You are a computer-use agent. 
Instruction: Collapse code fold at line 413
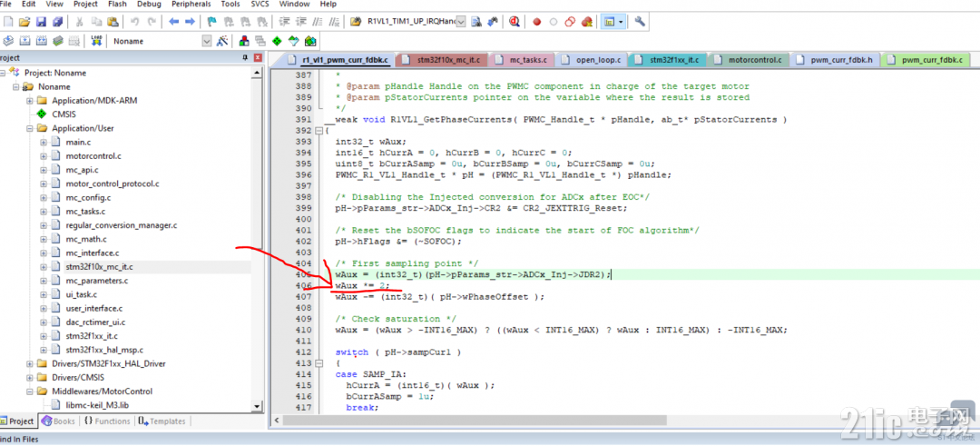(x=319, y=363)
